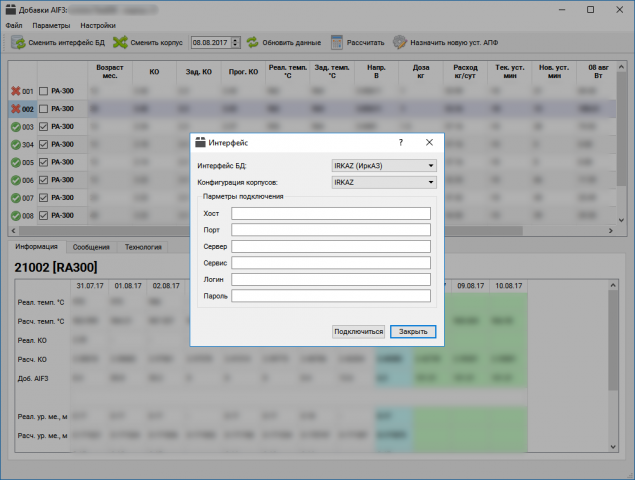Uncheck the checkbox for row 304 PA-300

point(43,145)
